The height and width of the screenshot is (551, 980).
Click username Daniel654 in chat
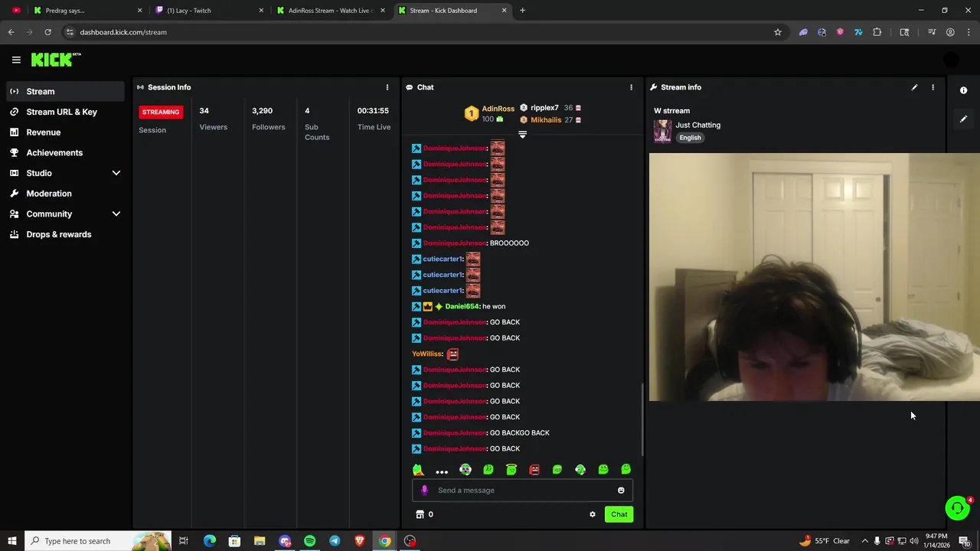462,306
